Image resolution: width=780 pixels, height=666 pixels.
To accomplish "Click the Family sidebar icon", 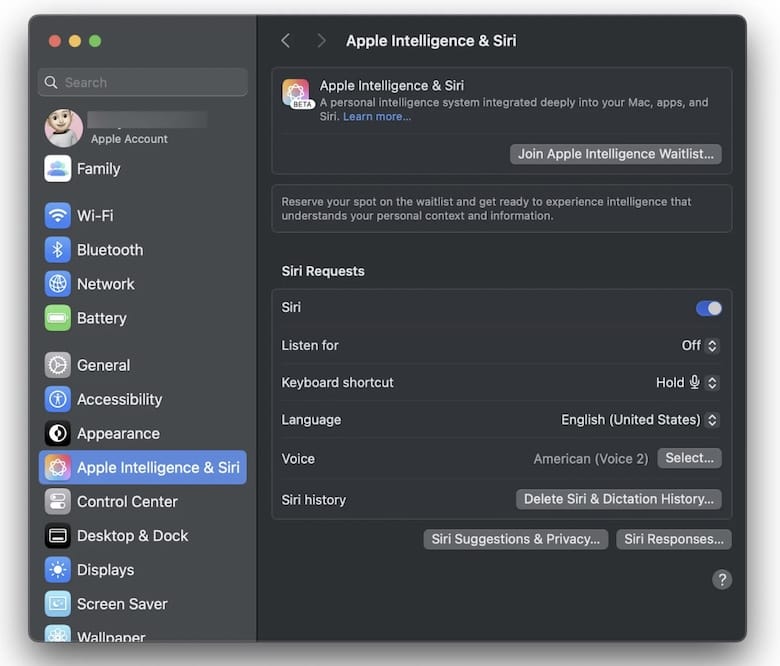I will 57,169.
